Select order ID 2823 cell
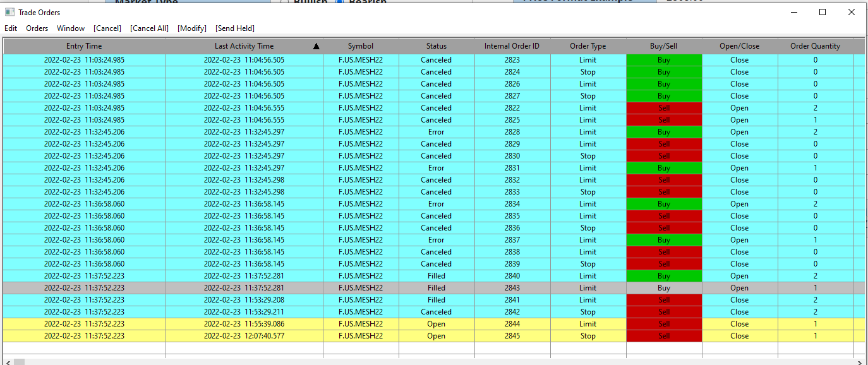The width and height of the screenshot is (868, 365). (x=512, y=60)
